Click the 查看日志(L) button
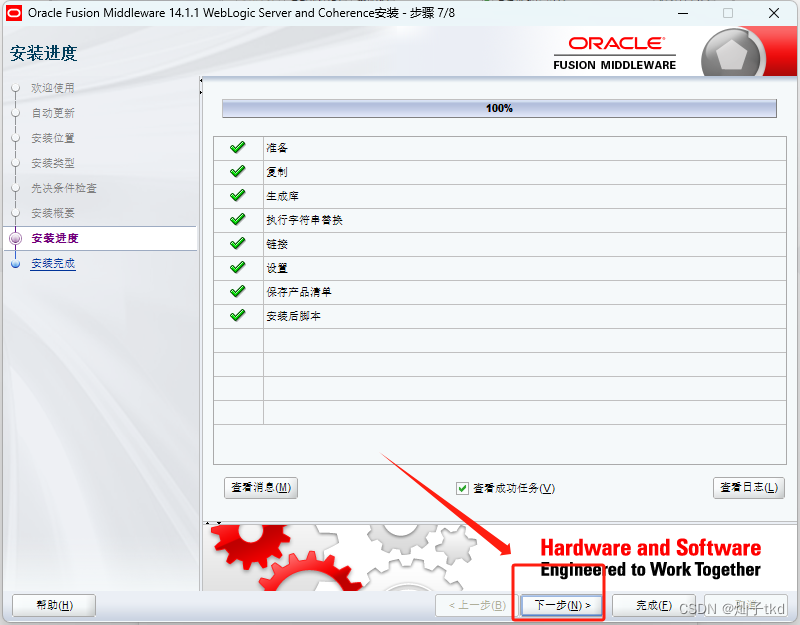This screenshot has width=800, height=625. click(748, 488)
